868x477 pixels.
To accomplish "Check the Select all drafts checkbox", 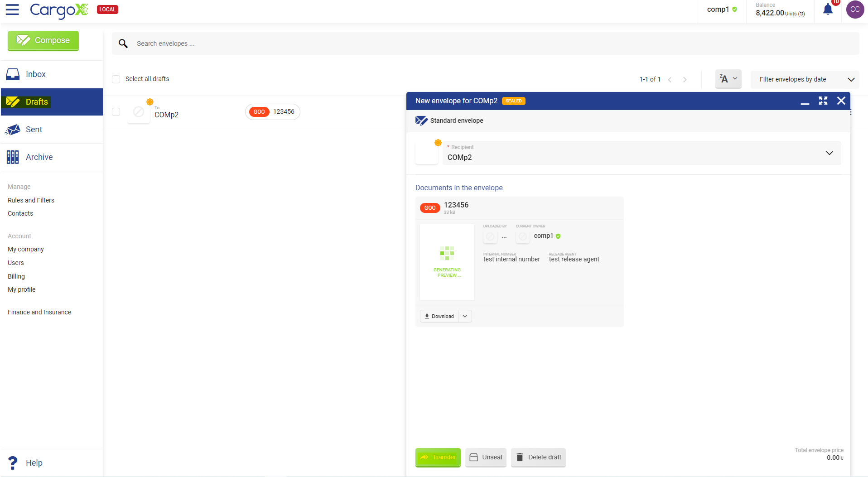I will [116, 79].
